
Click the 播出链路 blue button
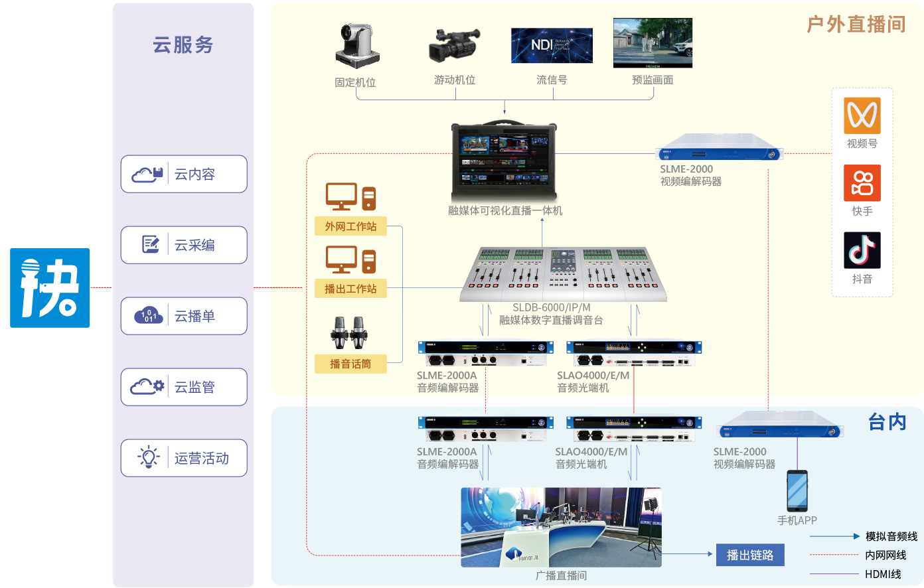pyautogui.click(x=750, y=555)
